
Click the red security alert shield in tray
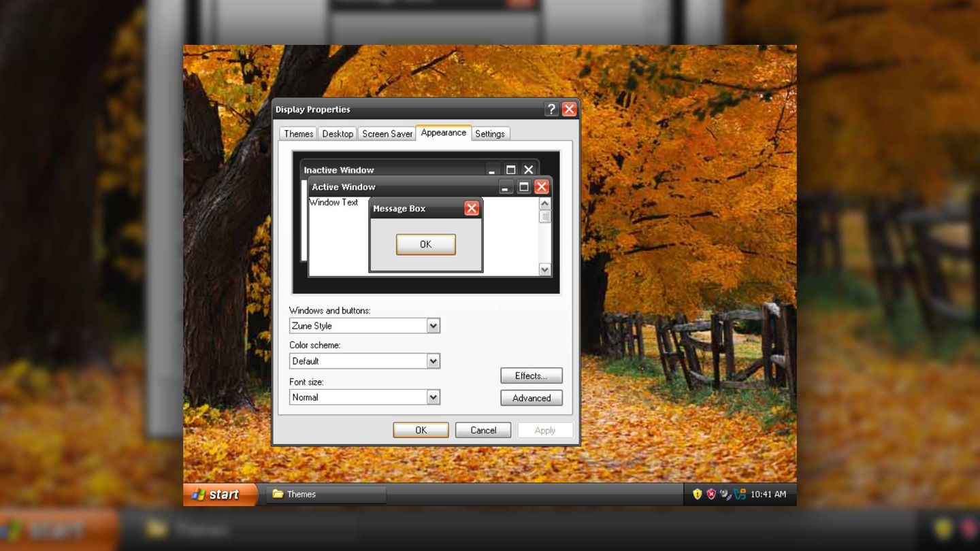tap(711, 495)
